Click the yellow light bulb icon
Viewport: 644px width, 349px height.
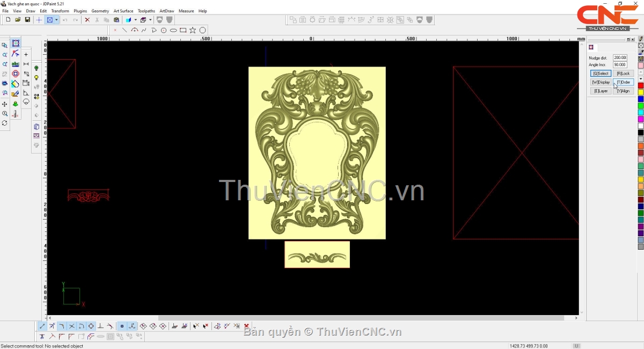[x=36, y=78]
